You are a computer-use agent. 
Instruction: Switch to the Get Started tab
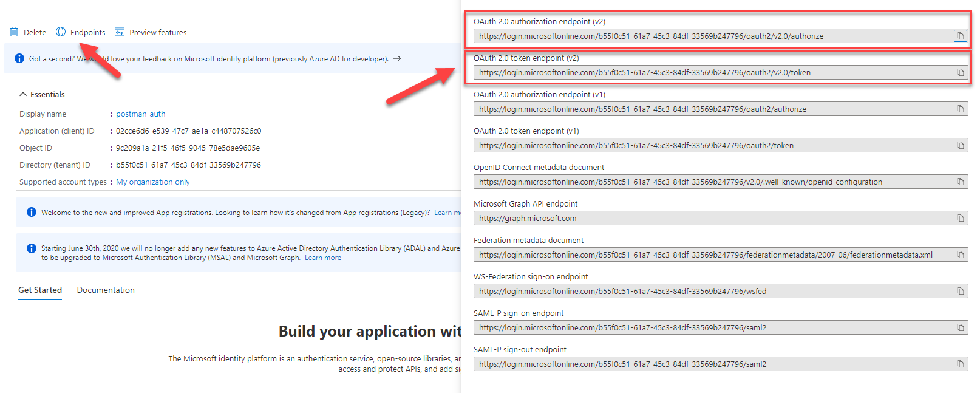pos(40,290)
